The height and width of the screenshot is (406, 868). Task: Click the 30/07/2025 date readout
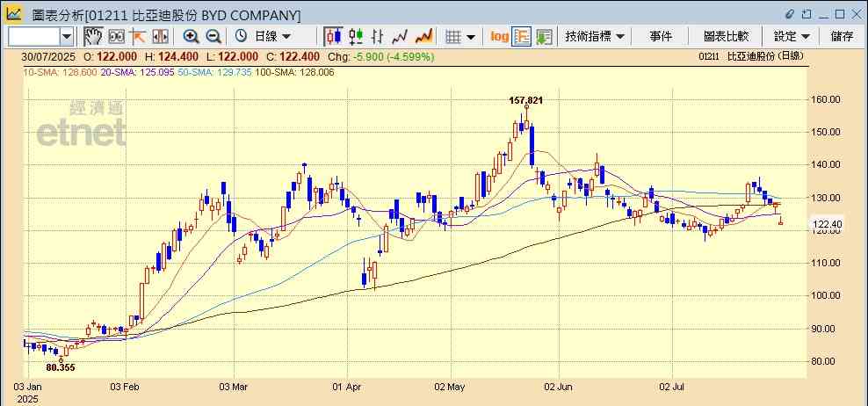pyautogui.click(x=48, y=56)
